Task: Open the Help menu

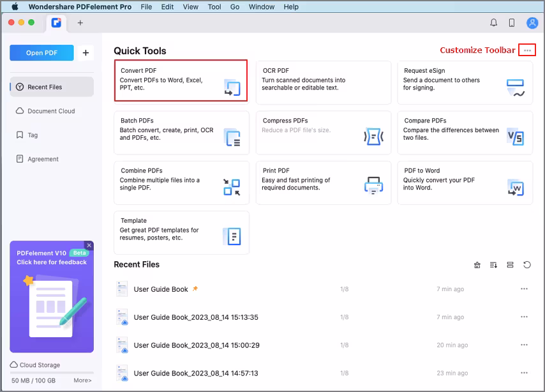Action: pos(291,6)
